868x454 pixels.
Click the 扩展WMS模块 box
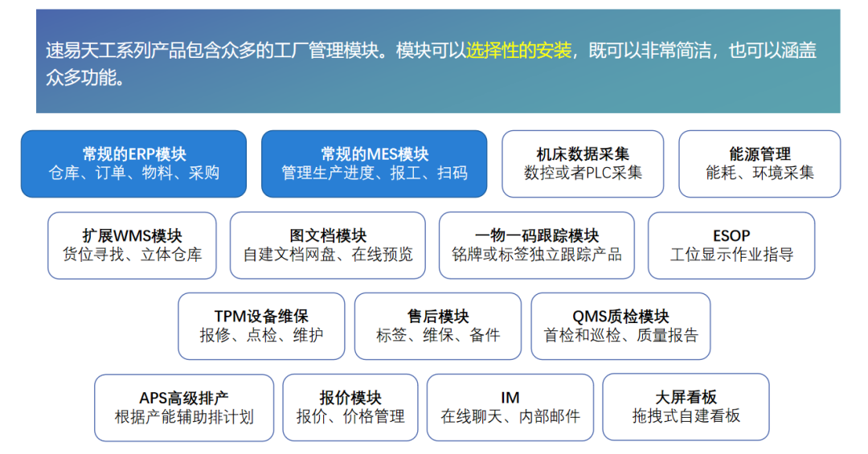coord(132,245)
